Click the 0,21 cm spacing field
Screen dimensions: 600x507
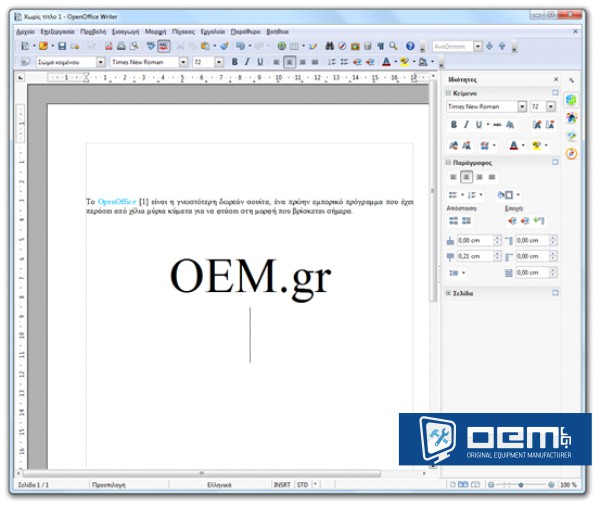[x=475, y=256]
